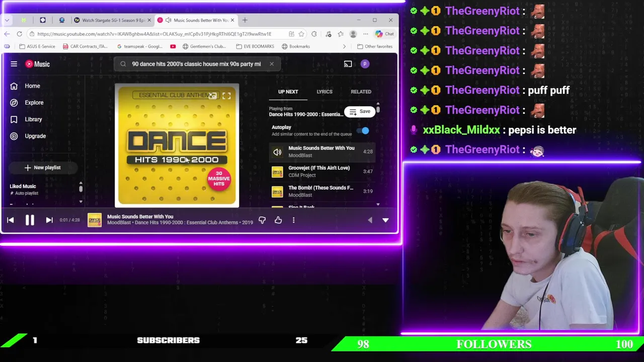Viewport: 644px width, 362px height.
Task: Open the Gentlemen's Club bookmark
Action: [204, 46]
